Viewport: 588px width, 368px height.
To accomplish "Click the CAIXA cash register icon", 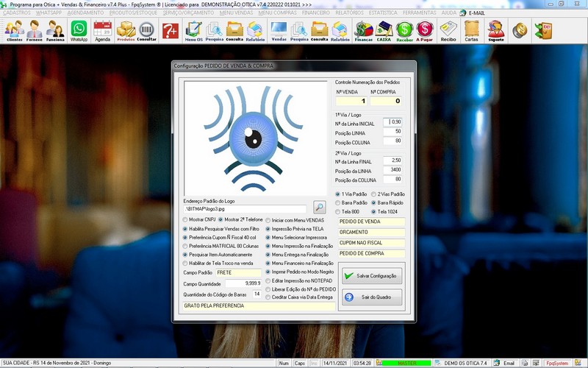I will tap(384, 31).
